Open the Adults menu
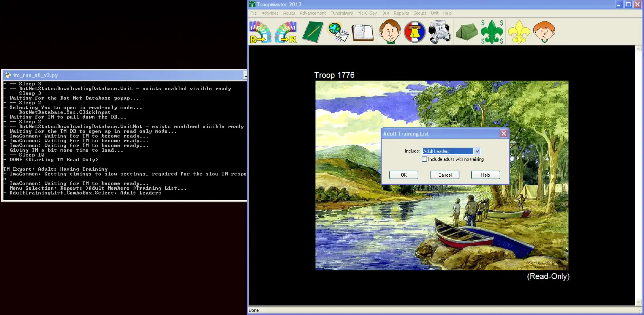The image size is (644, 315). pos(289,13)
